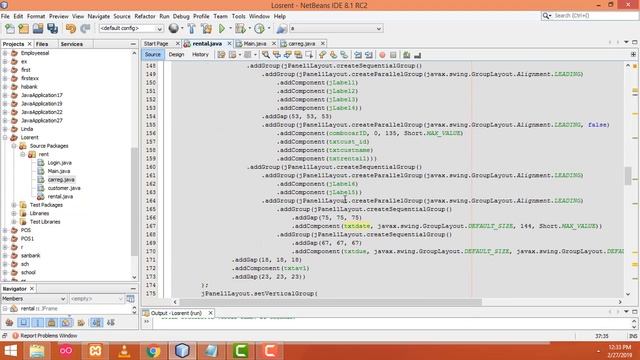Viewport: 640px width, 360px height.
Task: Toggle Sort by Name in Navigator
Action: coord(96,323)
